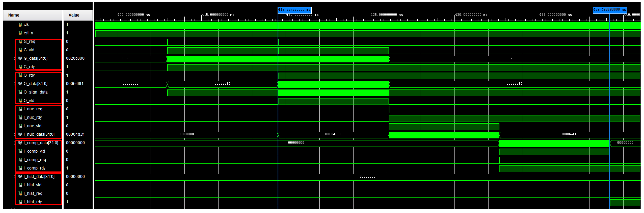Image resolution: width=644 pixels, height=213 pixels.
Task: Select the I_hist_rdy signal row
Action: pos(32,202)
